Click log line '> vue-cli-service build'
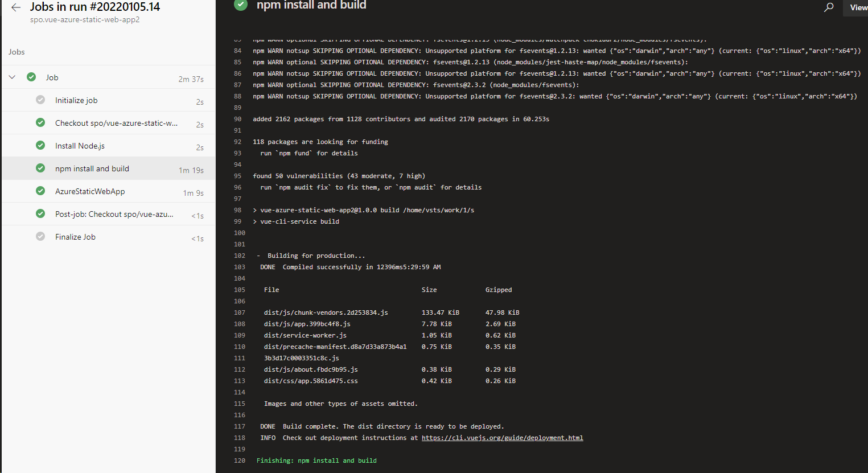Image resolution: width=868 pixels, height=473 pixels. click(296, 221)
